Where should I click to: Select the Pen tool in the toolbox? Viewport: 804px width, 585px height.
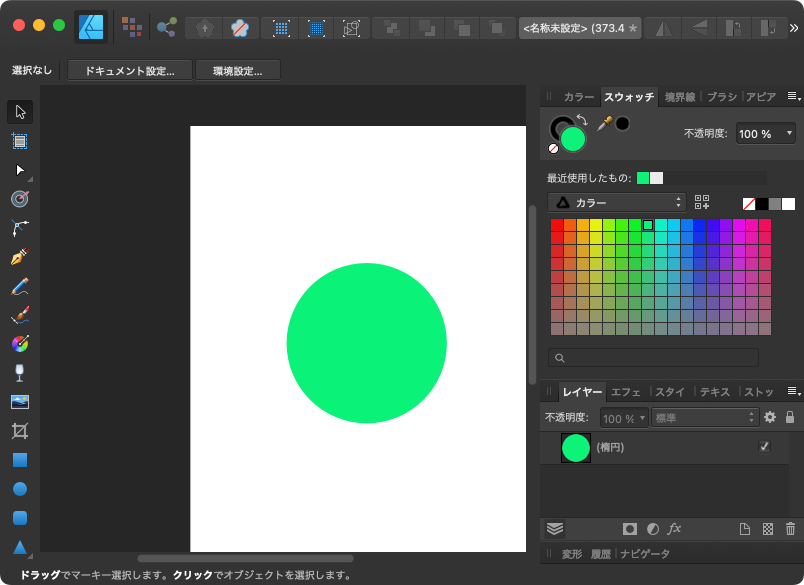[20, 257]
